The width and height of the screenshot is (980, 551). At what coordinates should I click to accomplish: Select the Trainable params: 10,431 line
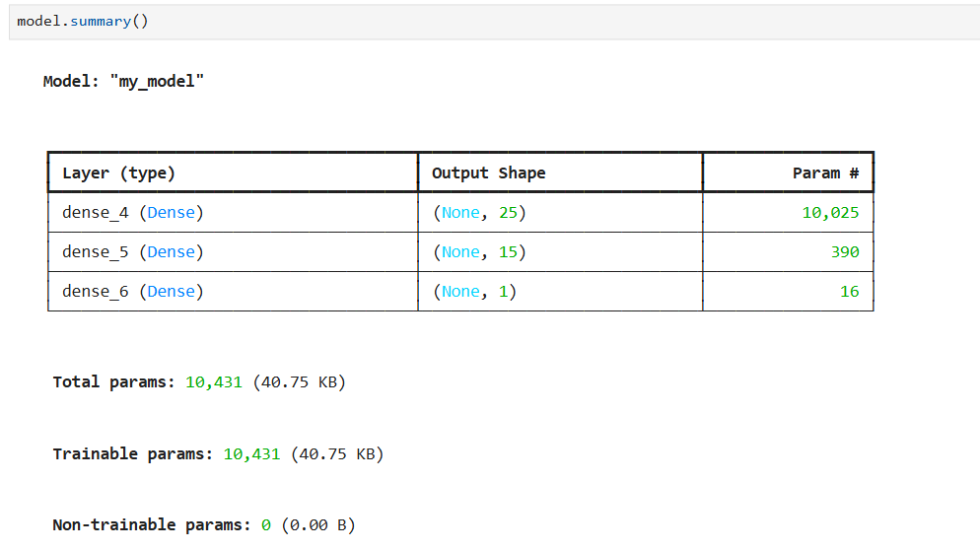pyautogui.click(x=218, y=453)
